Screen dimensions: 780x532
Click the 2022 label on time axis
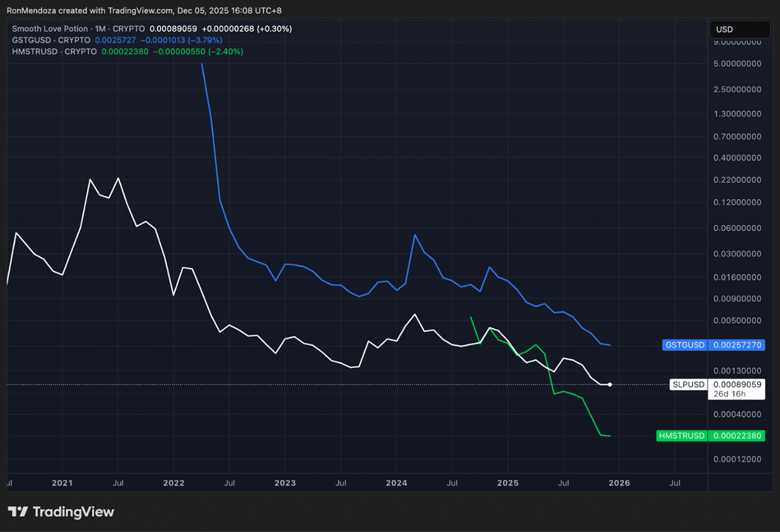pos(173,483)
